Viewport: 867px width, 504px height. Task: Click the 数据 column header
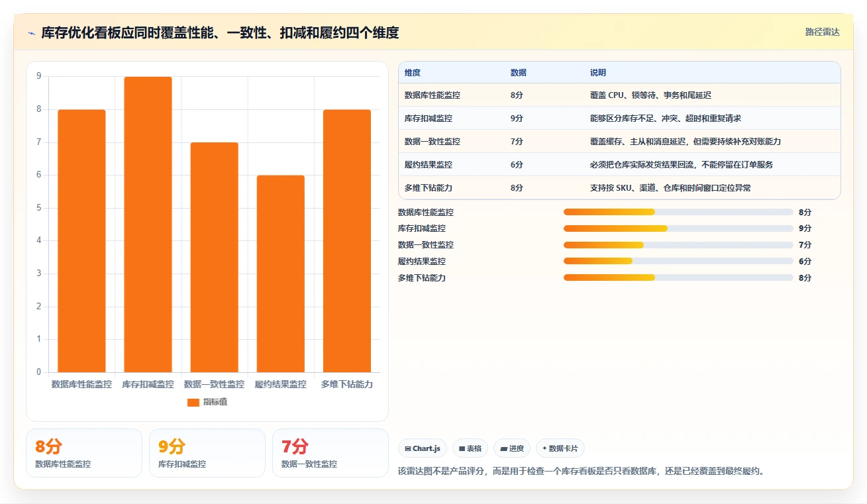coord(518,73)
